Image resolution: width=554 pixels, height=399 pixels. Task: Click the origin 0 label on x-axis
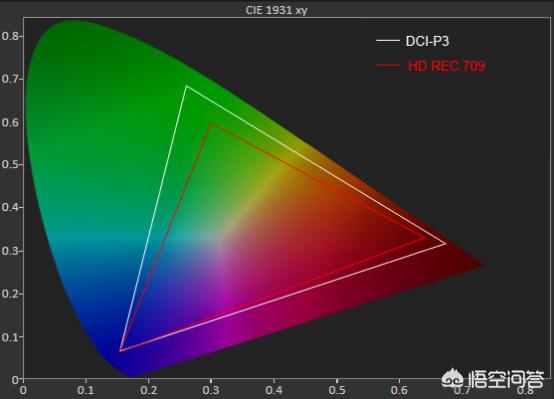coord(23,391)
